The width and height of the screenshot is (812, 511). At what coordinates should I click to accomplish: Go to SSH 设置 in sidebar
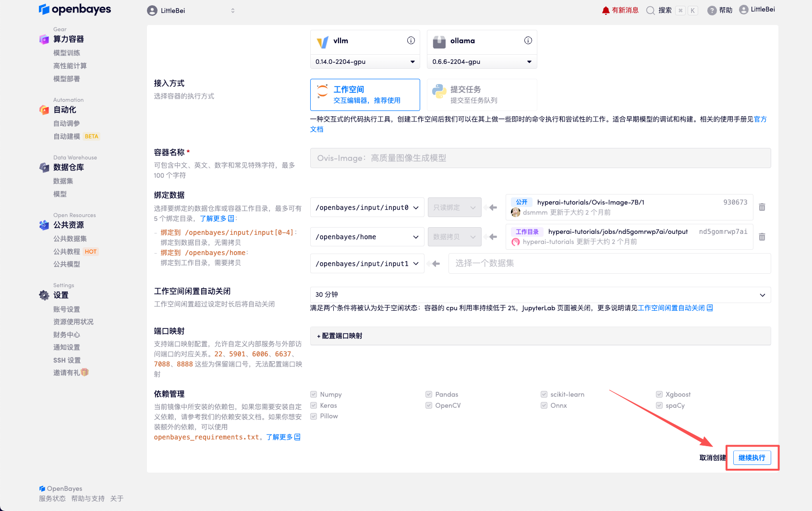(x=67, y=360)
